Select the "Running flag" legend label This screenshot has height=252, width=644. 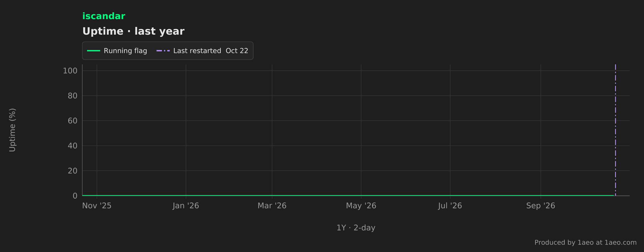coord(126,51)
